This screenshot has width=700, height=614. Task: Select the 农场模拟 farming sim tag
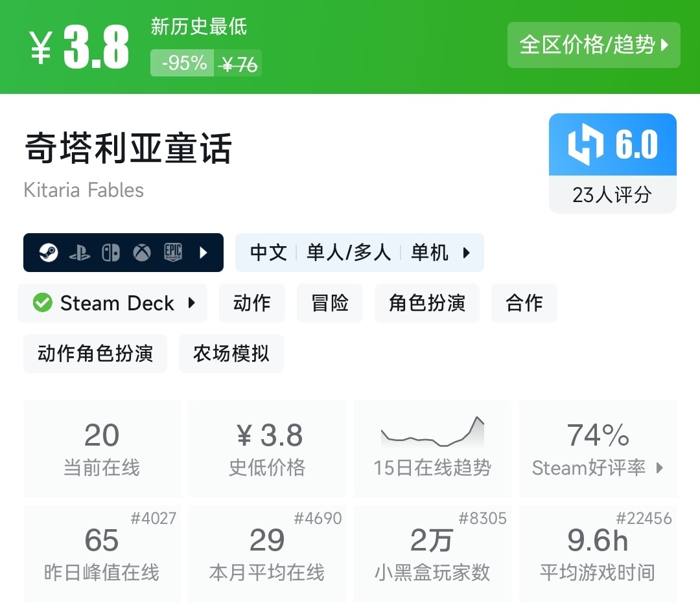(231, 354)
